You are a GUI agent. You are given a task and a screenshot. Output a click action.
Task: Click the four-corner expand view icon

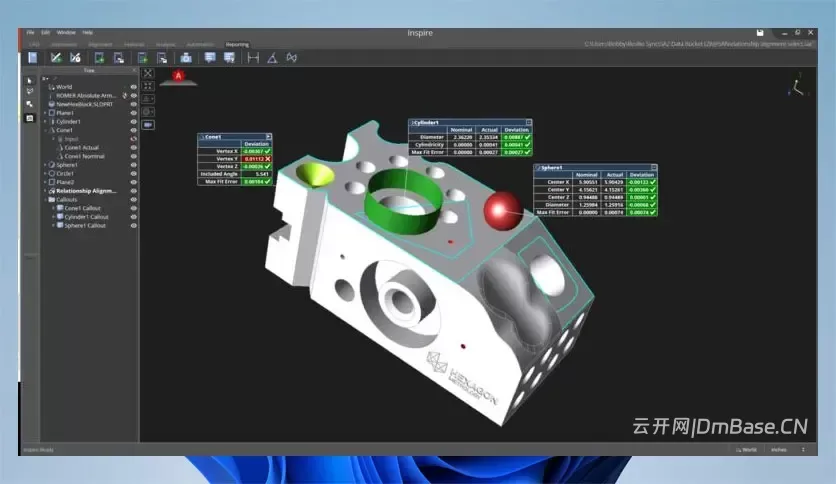(148, 86)
